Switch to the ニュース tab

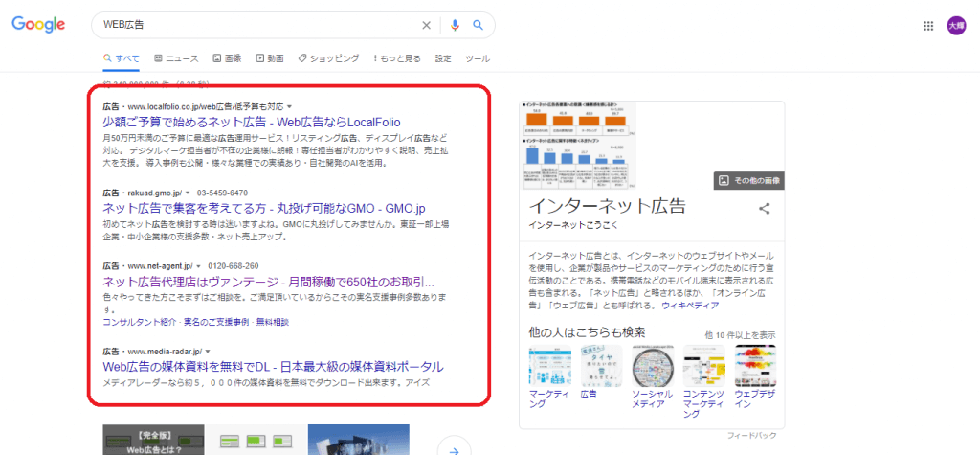176,58
